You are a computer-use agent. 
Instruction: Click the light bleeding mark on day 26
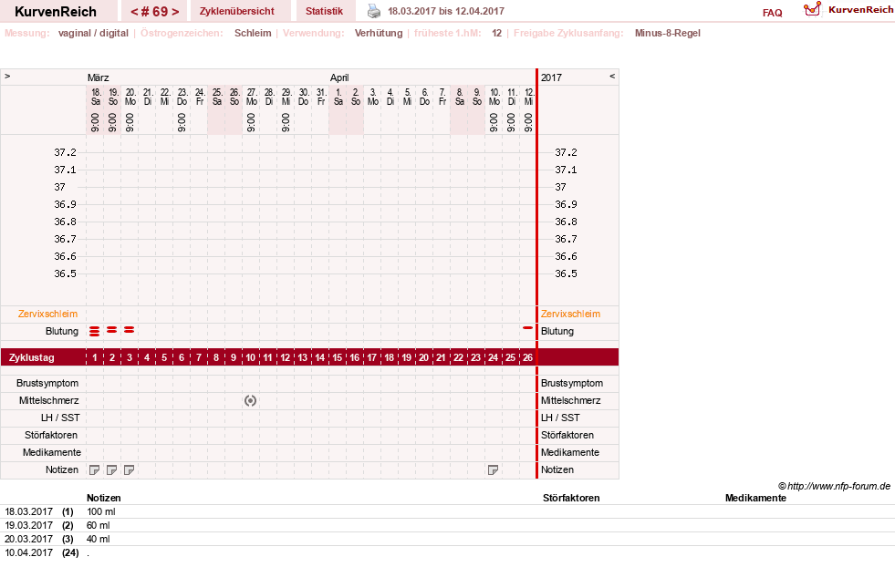(x=527, y=328)
